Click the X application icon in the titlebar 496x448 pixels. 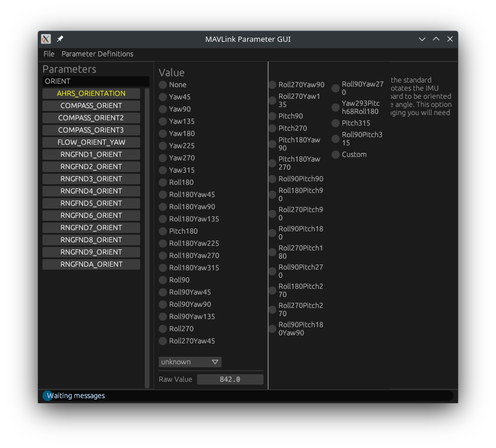(45, 39)
